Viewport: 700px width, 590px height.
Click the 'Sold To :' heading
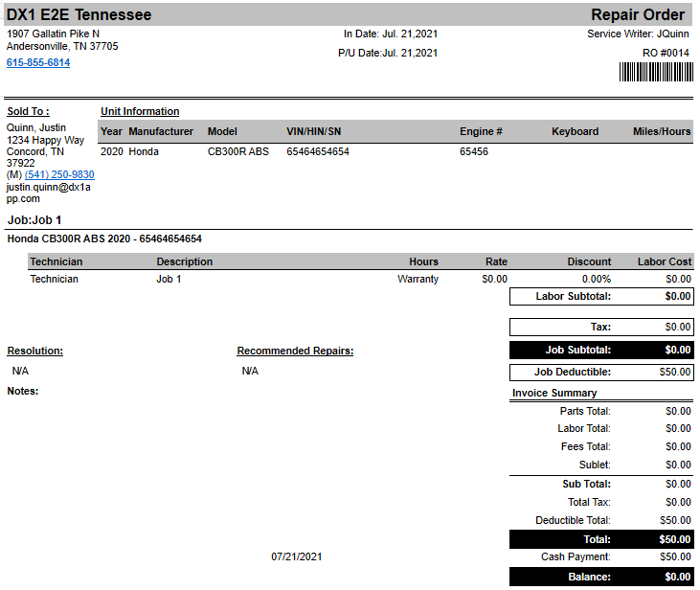point(28,112)
